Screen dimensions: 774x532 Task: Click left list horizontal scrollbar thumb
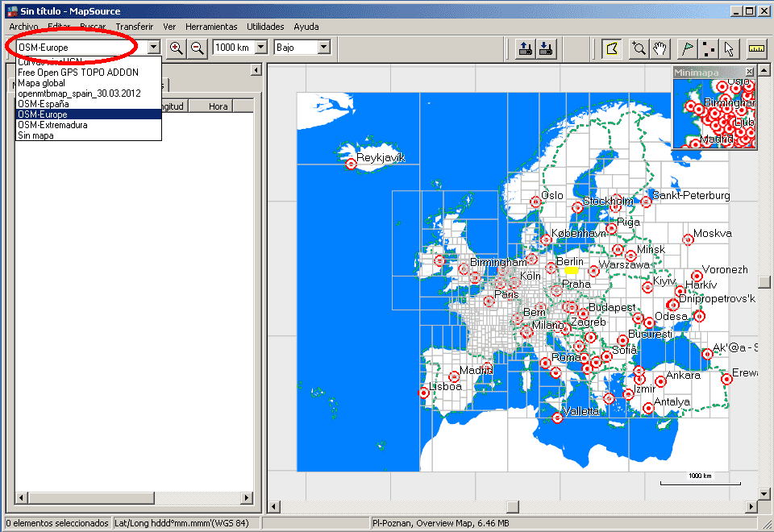[x=90, y=497]
